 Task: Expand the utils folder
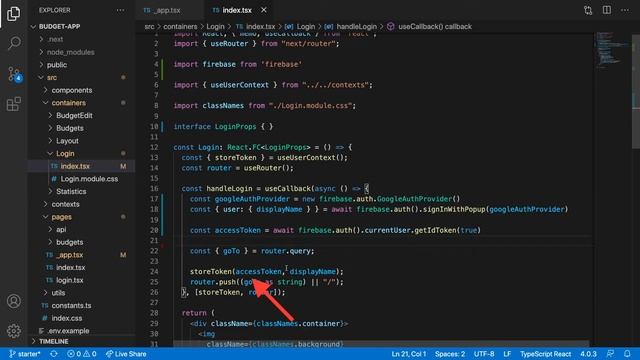coord(82,293)
